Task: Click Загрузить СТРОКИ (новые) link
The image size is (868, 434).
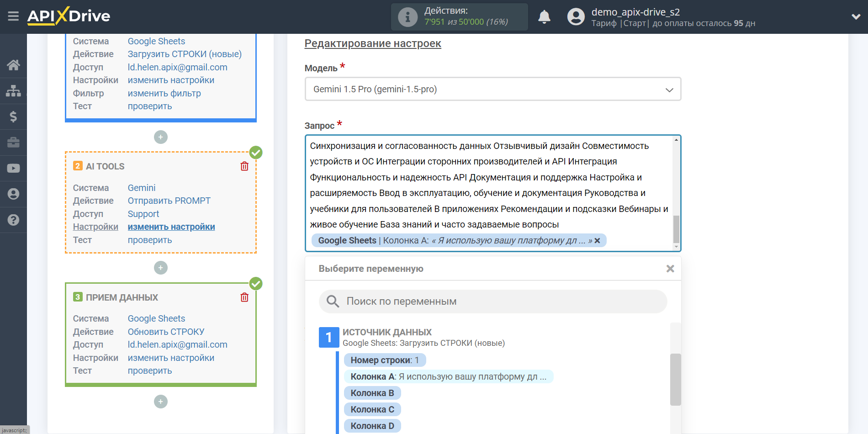Action: point(185,54)
